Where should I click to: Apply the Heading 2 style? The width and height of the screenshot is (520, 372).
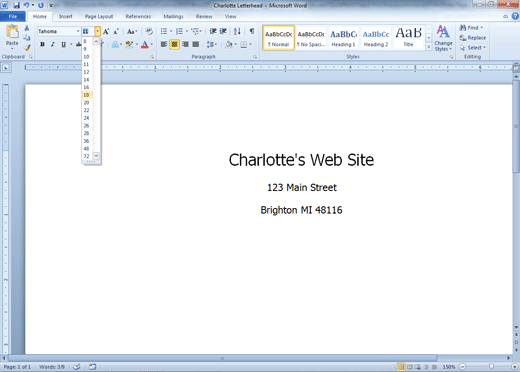(x=376, y=38)
